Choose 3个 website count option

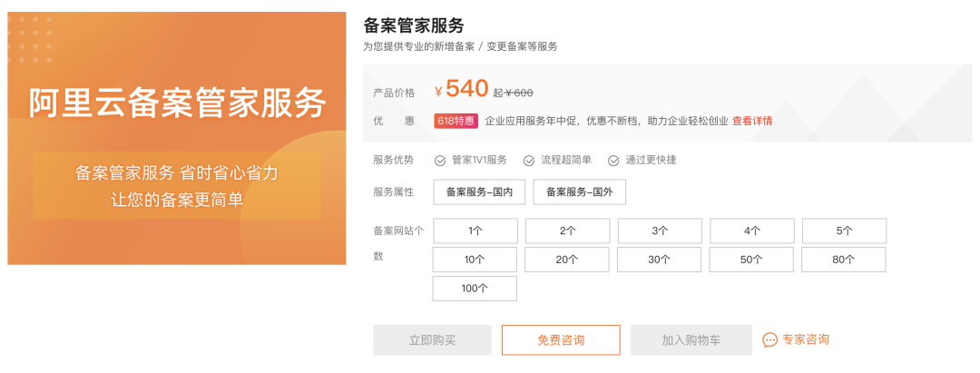(660, 231)
